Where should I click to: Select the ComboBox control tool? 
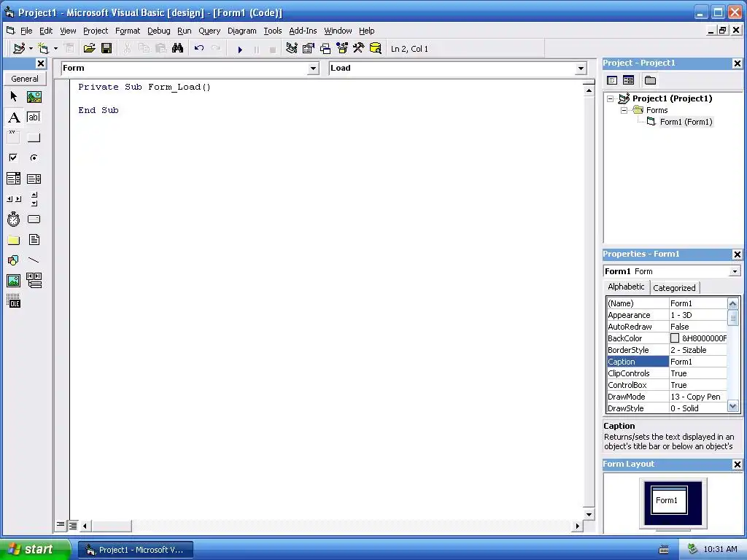coord(14,179)
